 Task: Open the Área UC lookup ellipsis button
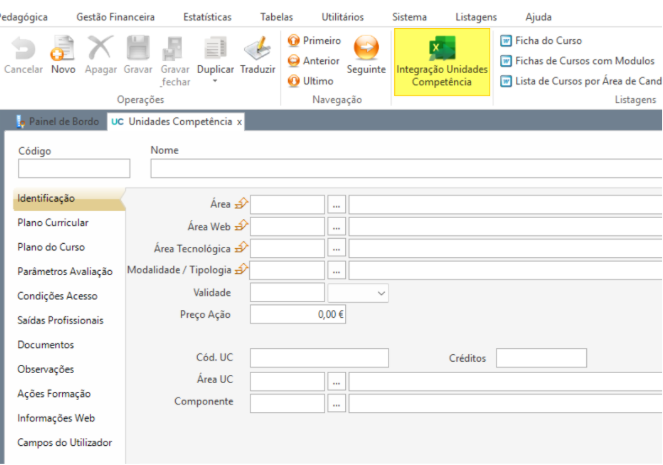click(337, 382)
